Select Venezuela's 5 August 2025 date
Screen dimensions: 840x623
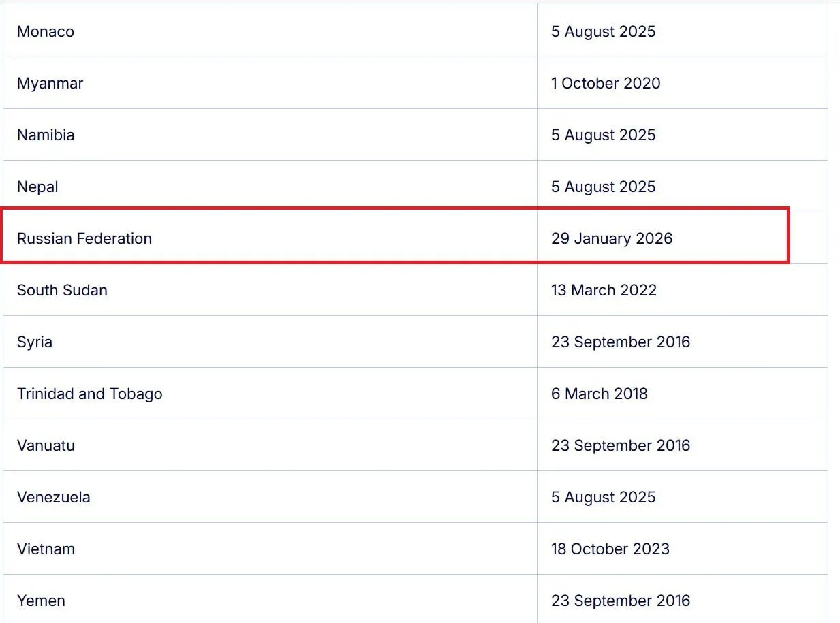click(603, 497)
